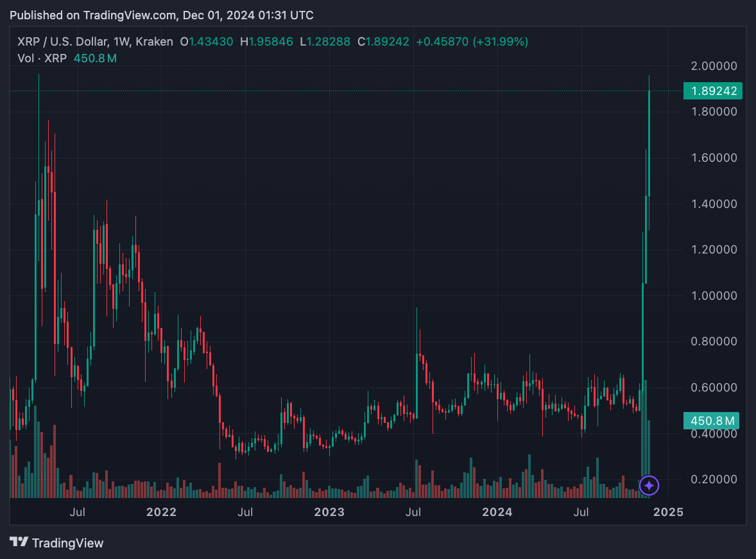
Task: Click the +0.45870 (+31.99%) change value
Action: 472,42
